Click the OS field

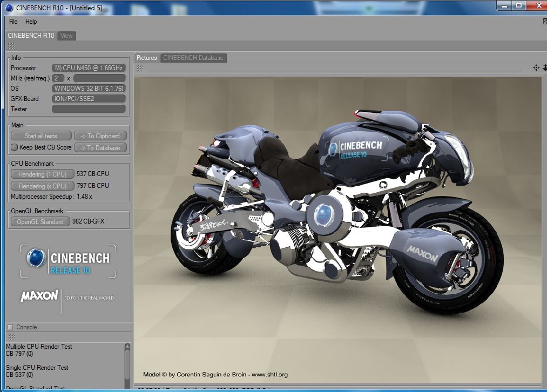coord(89,89)
